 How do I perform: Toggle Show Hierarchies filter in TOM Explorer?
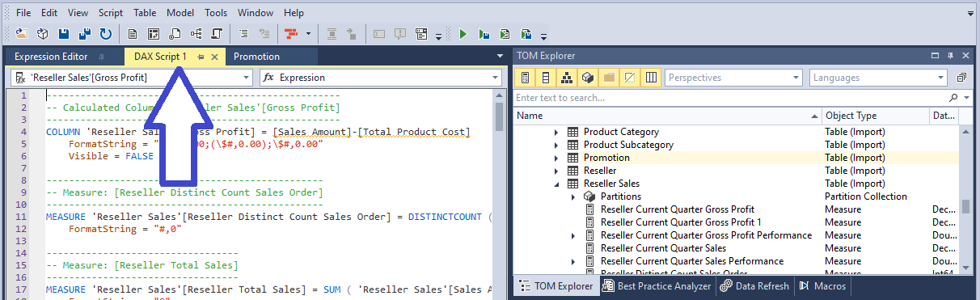[568, 78]
